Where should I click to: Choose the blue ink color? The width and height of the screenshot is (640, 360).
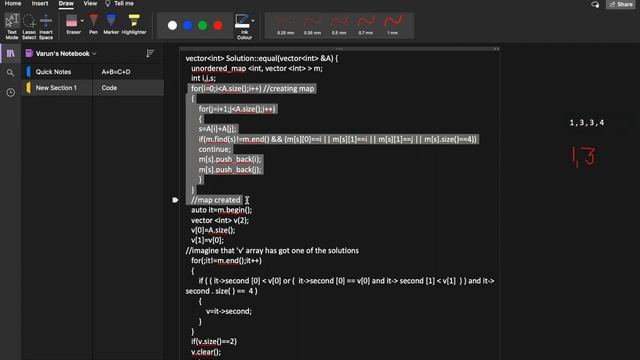[x=187, y=25]
